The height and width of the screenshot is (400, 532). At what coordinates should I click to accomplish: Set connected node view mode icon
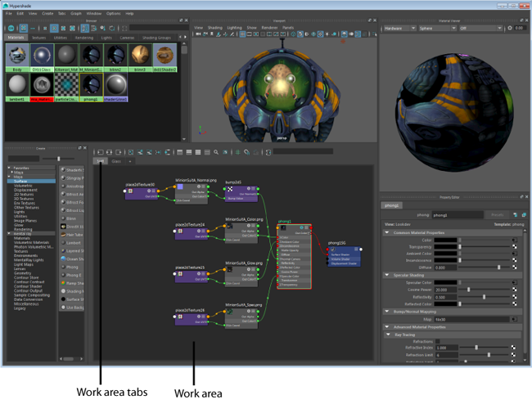point(189,152)
